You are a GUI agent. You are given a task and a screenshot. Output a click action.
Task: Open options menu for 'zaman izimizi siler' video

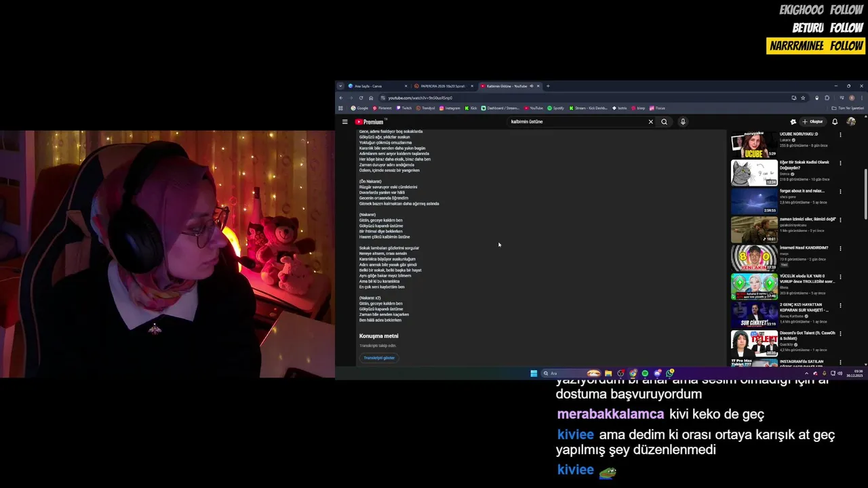[840, 220]
